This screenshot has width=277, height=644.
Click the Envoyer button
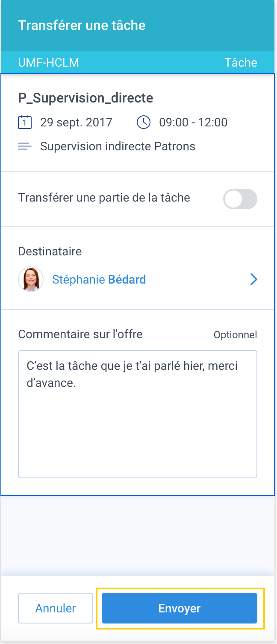pos(180,608)
